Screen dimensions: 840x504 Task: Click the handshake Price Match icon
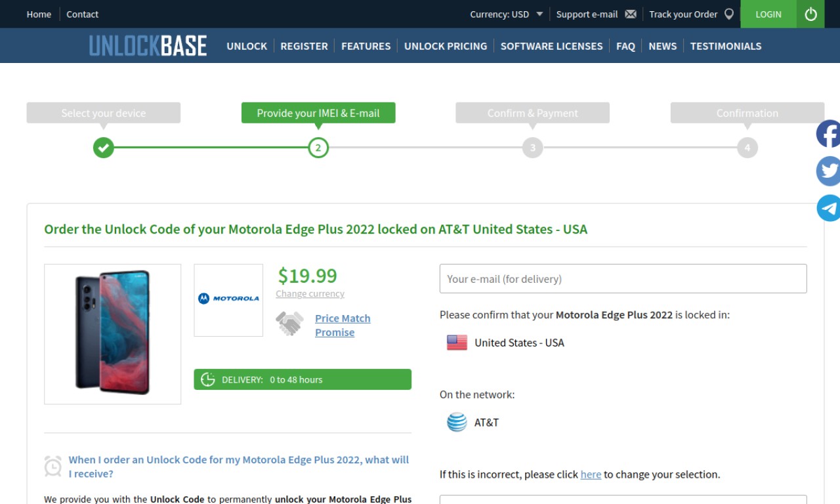(x=289, y=324)
